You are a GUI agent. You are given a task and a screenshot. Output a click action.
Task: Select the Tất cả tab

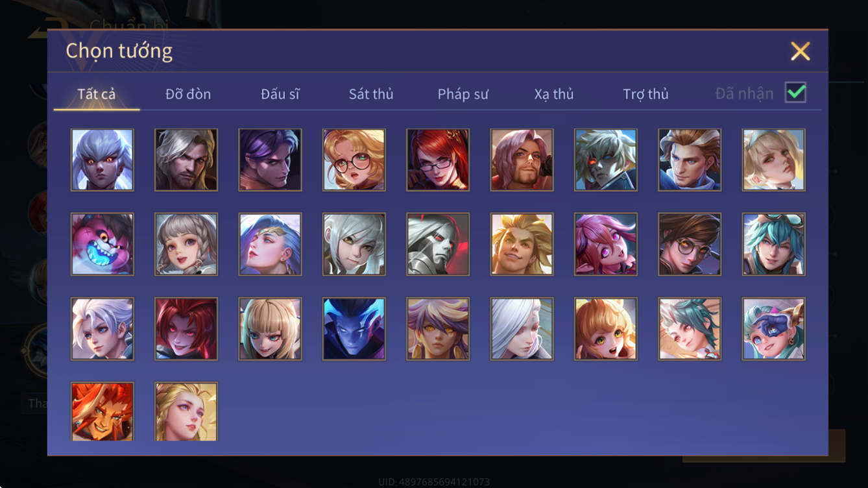tap(97, 94)
